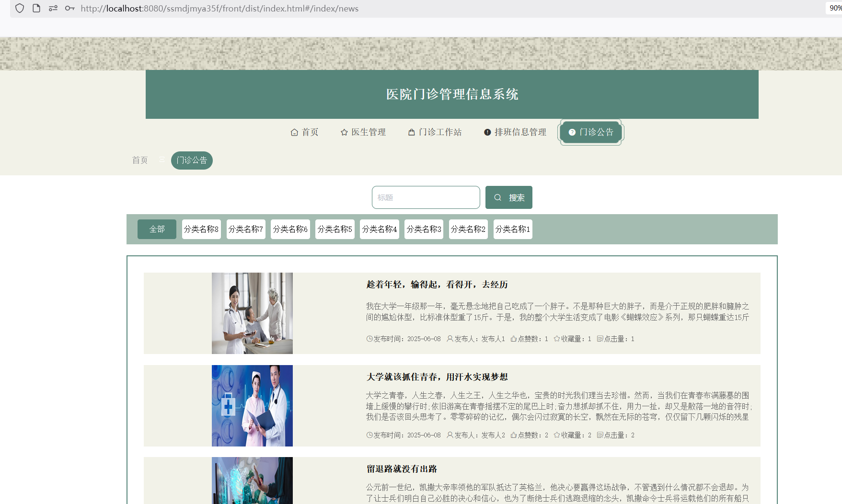Viewport: 842px width, 504px height.
Task: Click the key password icon
Action: click(x=70, y=8)
